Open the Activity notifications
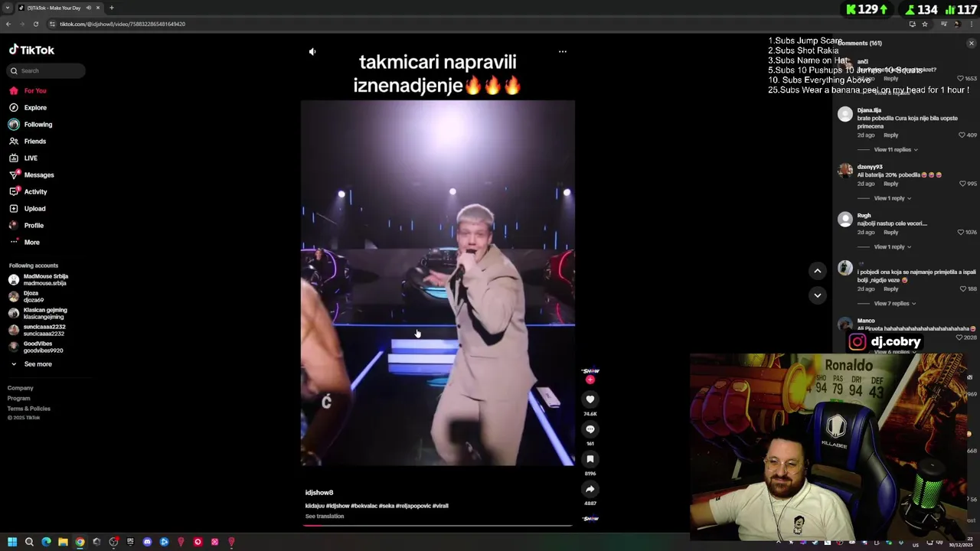This screenshot has width=980, height=551. [x=28, y=191]
